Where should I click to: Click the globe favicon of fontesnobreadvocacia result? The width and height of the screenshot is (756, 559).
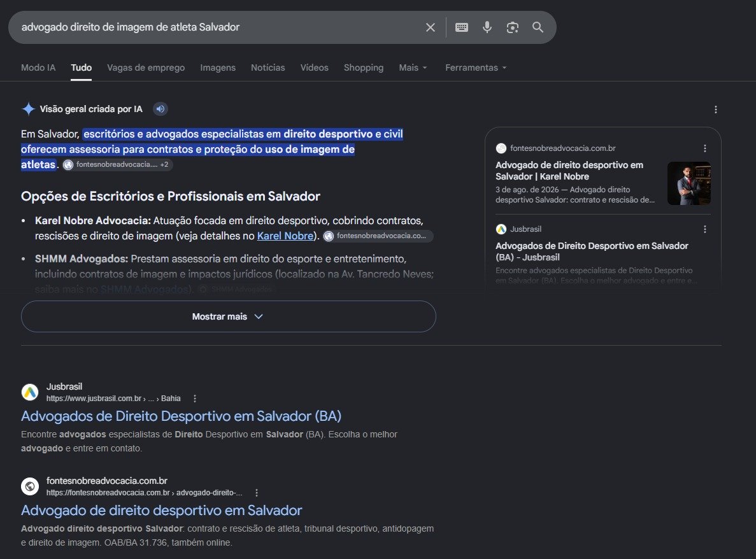[x=30, y=486]
